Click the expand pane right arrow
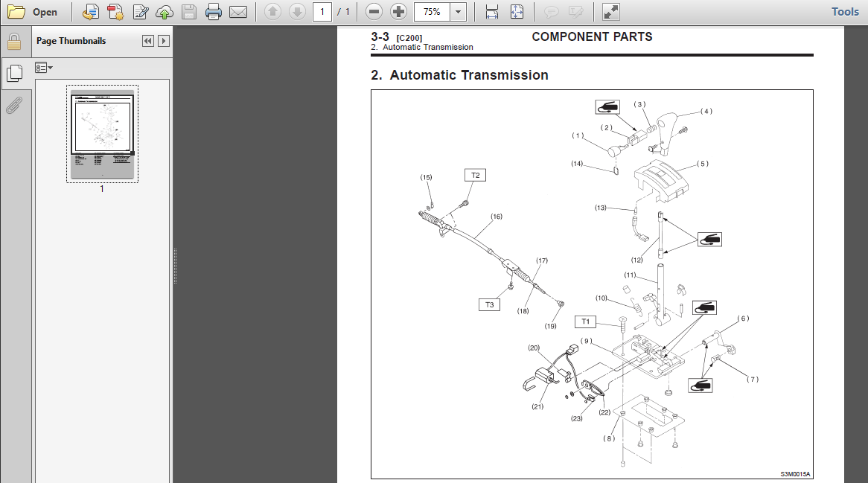This screenshot has height=483, width=868. click(x=163, y=41)
